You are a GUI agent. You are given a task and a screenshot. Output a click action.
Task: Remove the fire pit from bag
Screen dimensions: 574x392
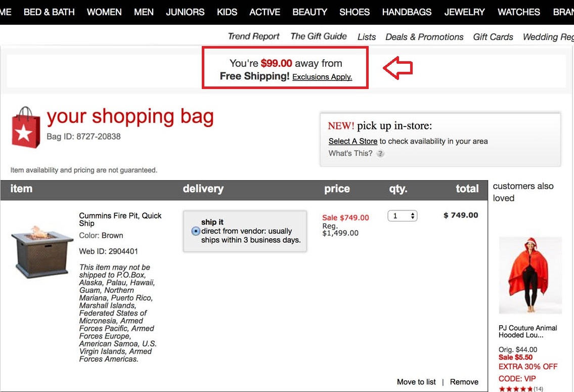click(x=464, y=382)
